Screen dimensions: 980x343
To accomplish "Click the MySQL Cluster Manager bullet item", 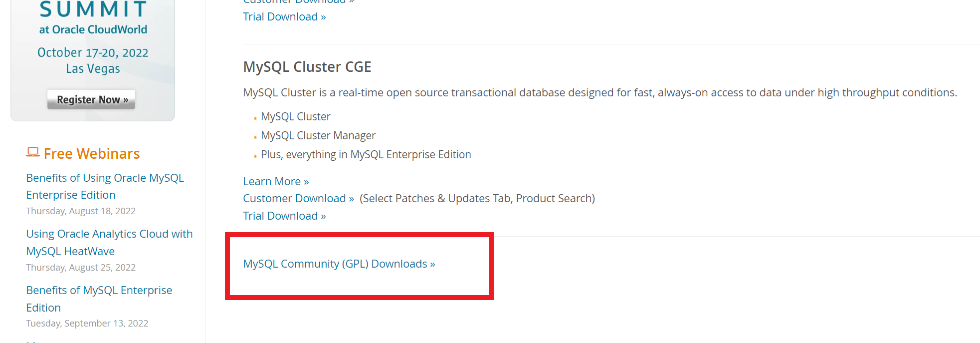I will [318, 136].
